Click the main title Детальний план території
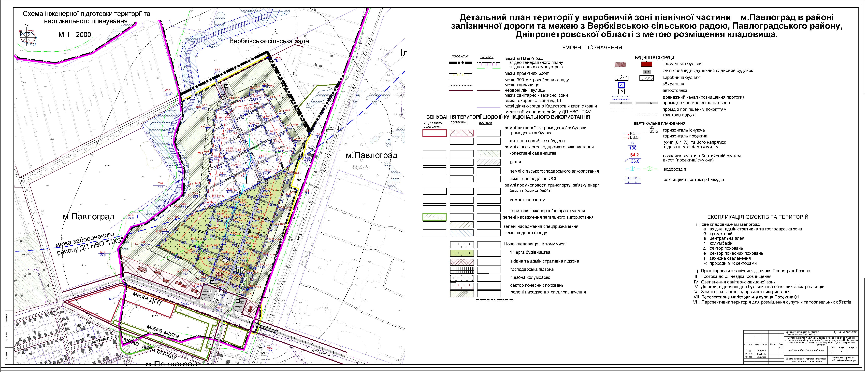Viewport: 868px width, 372px height. click(647, 26)
